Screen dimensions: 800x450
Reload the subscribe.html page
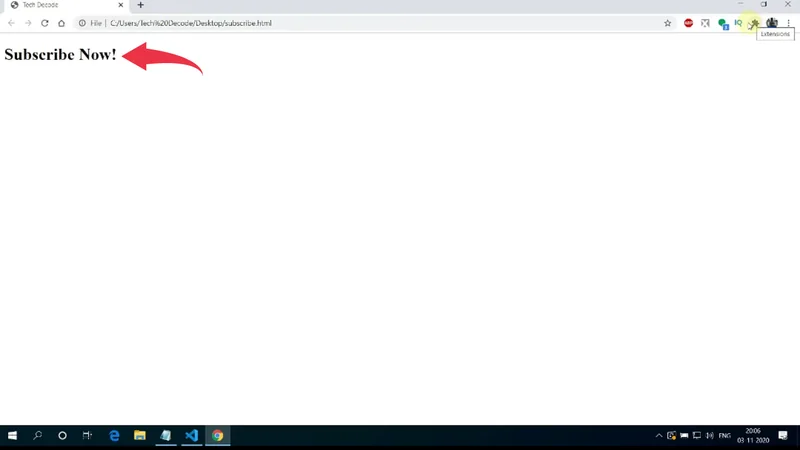click(44, 23)
